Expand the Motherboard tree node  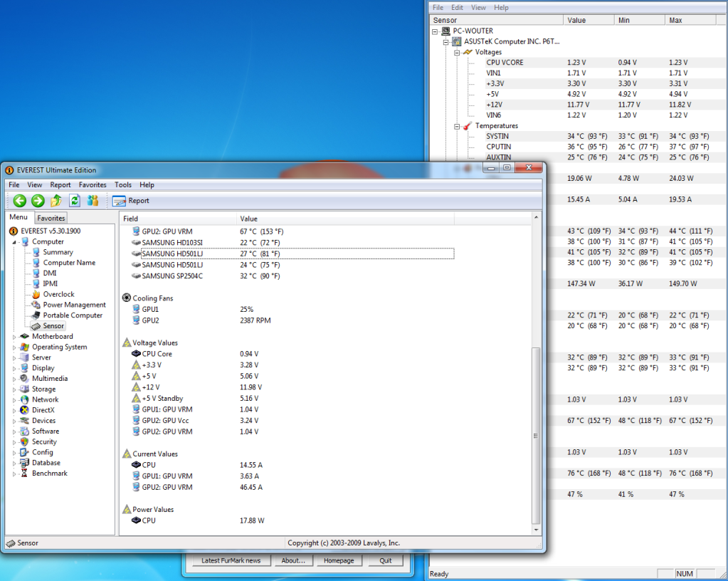click(15, 337)
